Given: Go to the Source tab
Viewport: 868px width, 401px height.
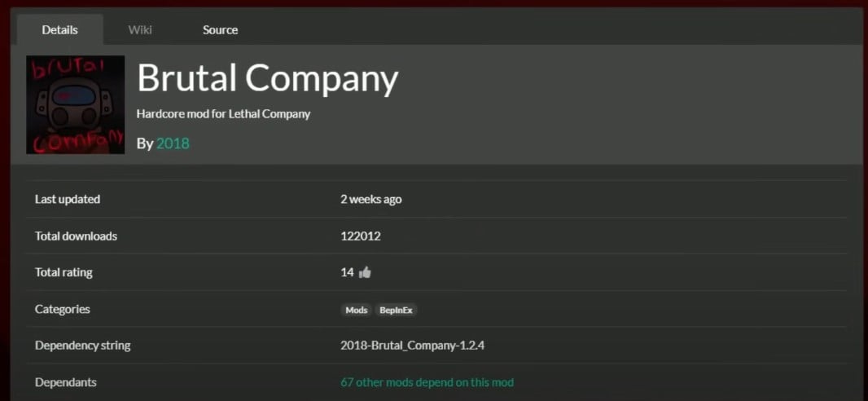Looking at the screenshot, I should (x=220, y=30).
